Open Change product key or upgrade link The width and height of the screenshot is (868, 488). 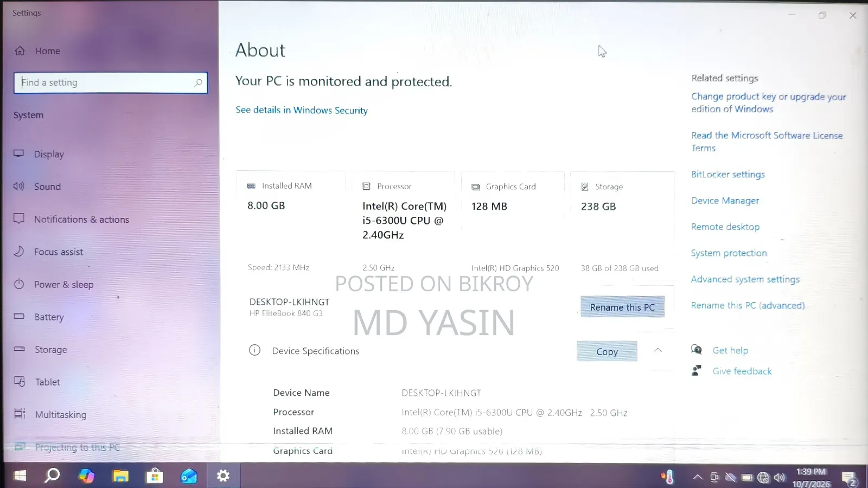[768, 102]
